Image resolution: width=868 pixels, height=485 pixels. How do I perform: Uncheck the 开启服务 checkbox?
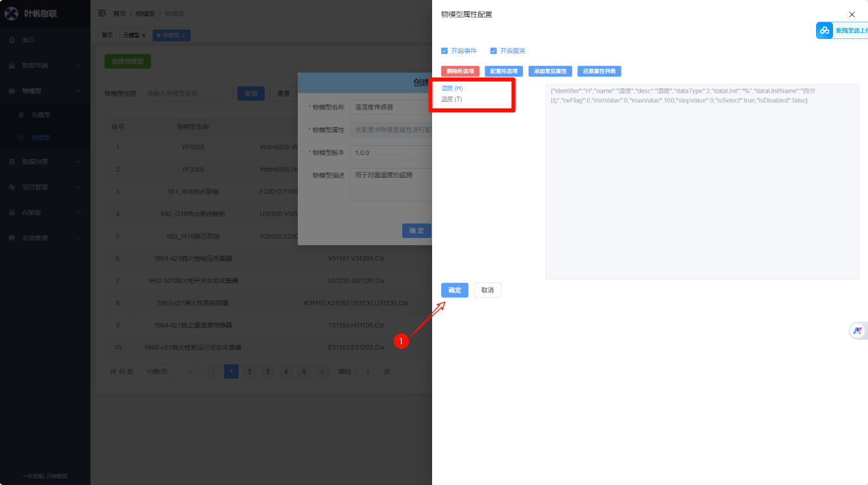494,51
